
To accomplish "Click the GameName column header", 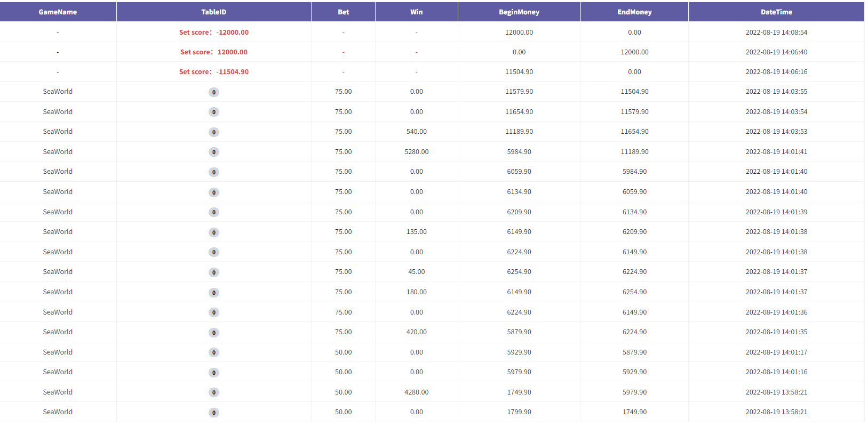I will [x=58, y=12].
